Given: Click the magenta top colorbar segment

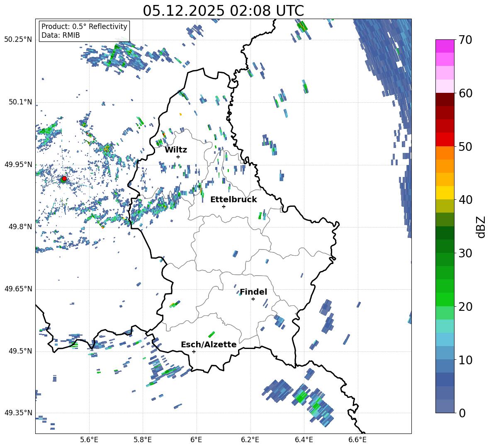Looking at the screenshot, I should pos(445,46).
